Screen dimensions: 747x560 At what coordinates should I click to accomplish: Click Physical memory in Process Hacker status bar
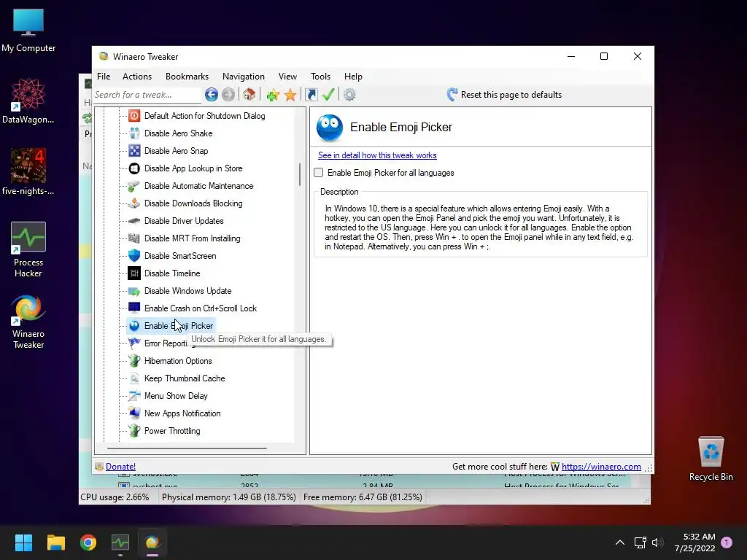228,497
